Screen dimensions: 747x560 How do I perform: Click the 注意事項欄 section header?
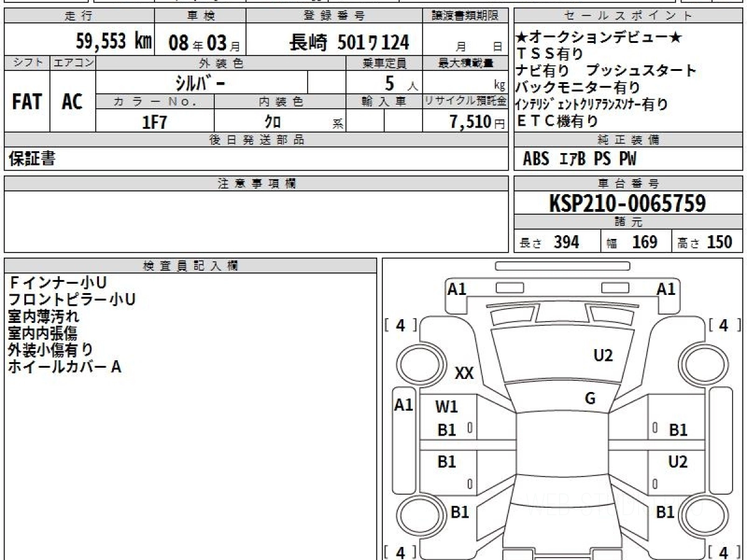pyautogui.click(x=256, y=184)
